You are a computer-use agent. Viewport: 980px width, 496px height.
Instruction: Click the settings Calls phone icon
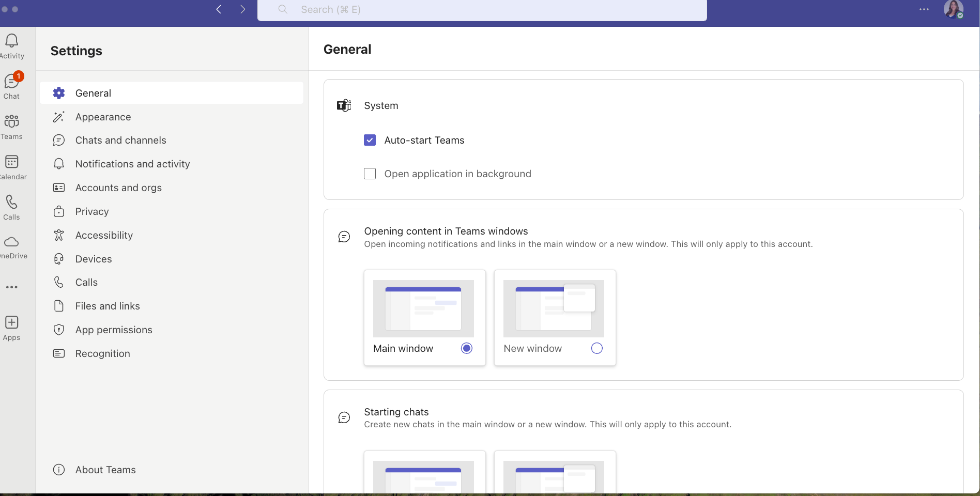59,282
